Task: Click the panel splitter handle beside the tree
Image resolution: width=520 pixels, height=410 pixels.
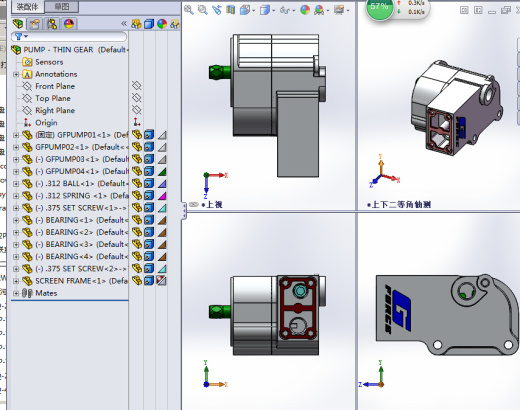Action: [184, 211]
